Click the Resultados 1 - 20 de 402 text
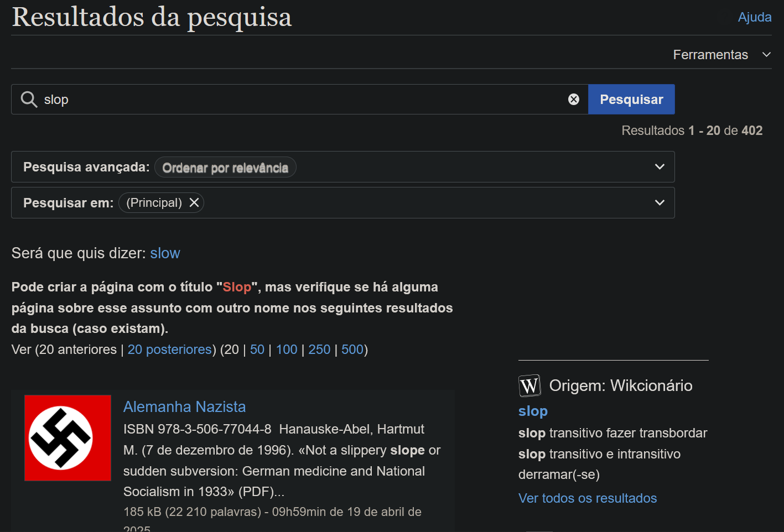784x532 pixels. (x=692, y=131)
